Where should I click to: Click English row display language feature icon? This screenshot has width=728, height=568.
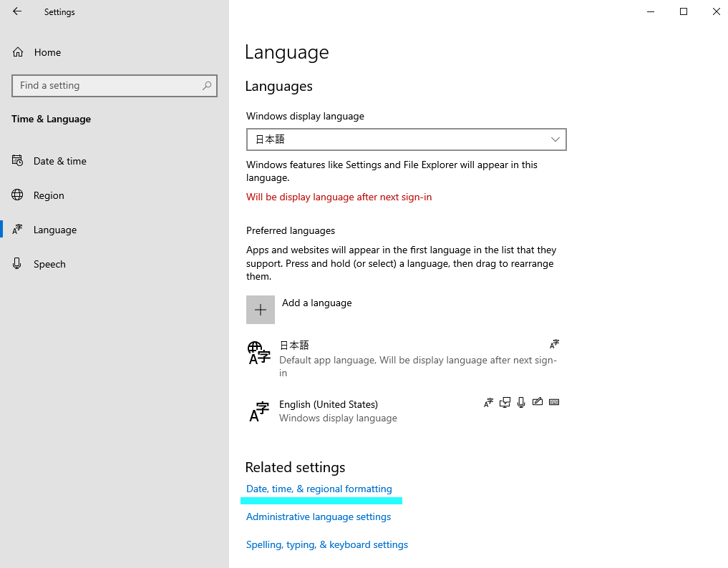[x=488, y=402]
